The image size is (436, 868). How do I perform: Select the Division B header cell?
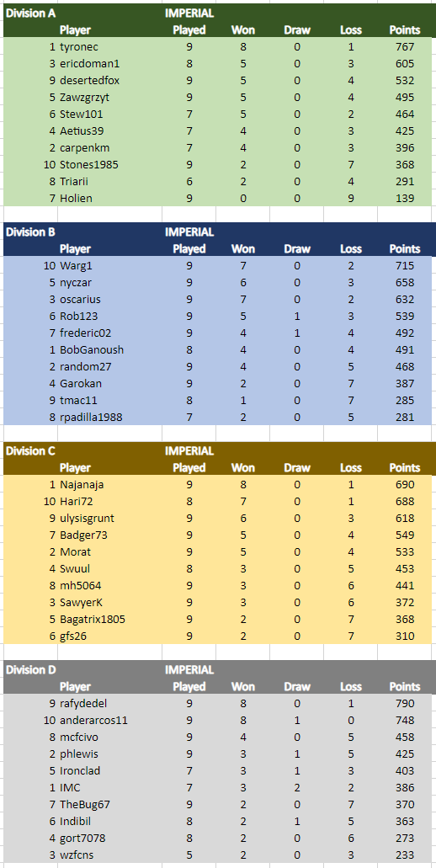(30, 232)
